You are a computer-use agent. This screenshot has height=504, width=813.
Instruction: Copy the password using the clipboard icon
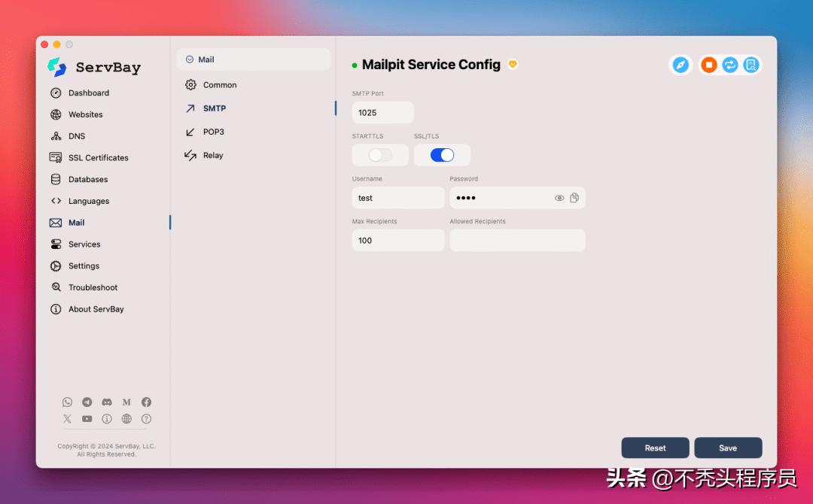click(574, 197)
